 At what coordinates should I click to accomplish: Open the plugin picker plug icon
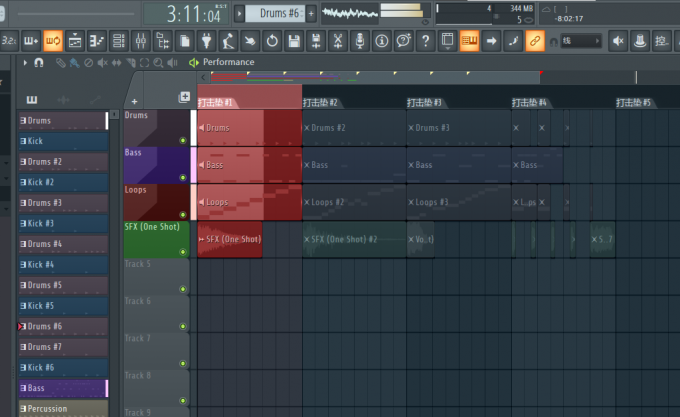tap(207, 41)
